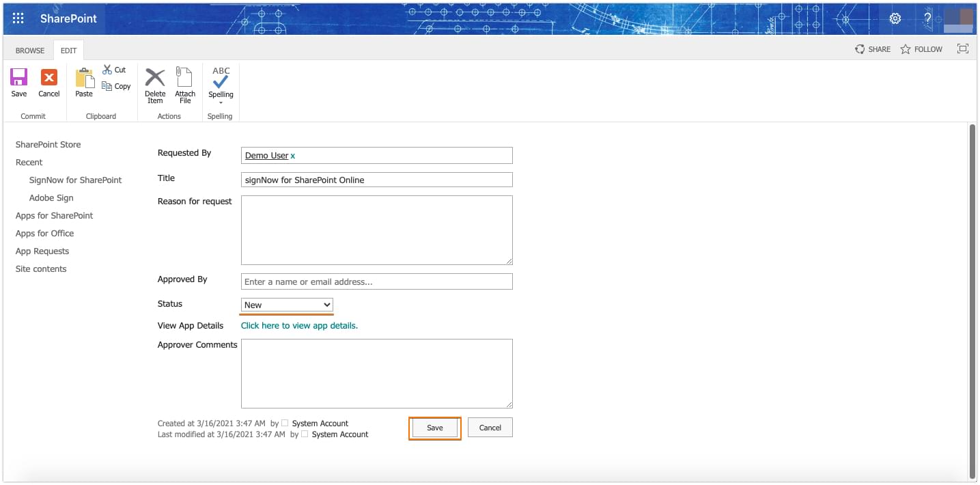This screenshot has height=485, width=980.
Task: Open the Demo User link
Action: point(266,156)
